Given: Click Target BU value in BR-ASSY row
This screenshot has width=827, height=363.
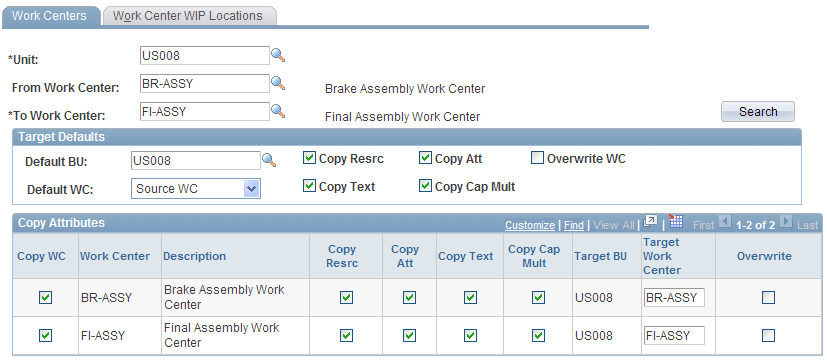Looking at the screenshot, I should [594, 298].
